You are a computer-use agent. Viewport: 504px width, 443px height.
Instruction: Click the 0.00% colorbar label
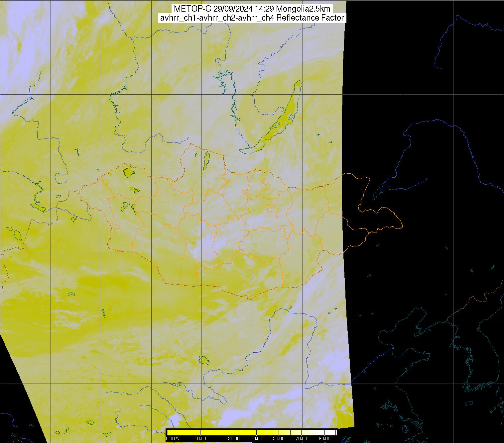[x=172, y=439]
